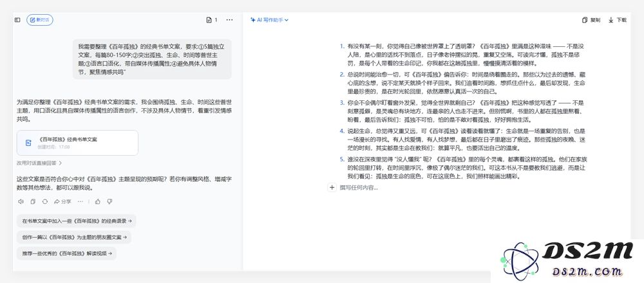Like the reply with thumbs up

click(x=98, y=201)
